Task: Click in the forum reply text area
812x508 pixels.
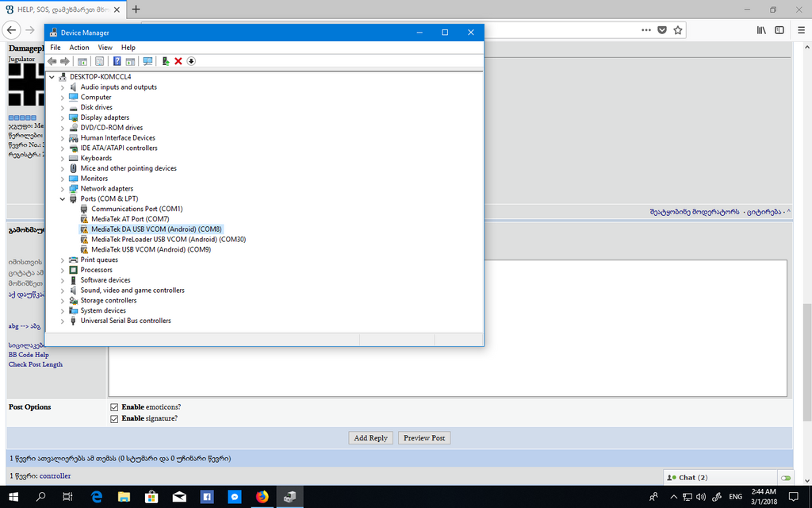Action: (x=447, y=329)
